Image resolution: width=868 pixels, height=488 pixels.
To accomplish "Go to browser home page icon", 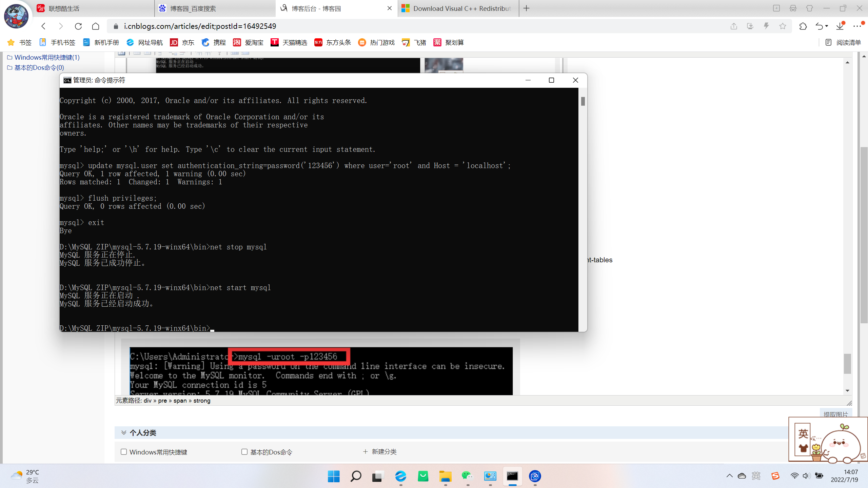I will [96, 26].
